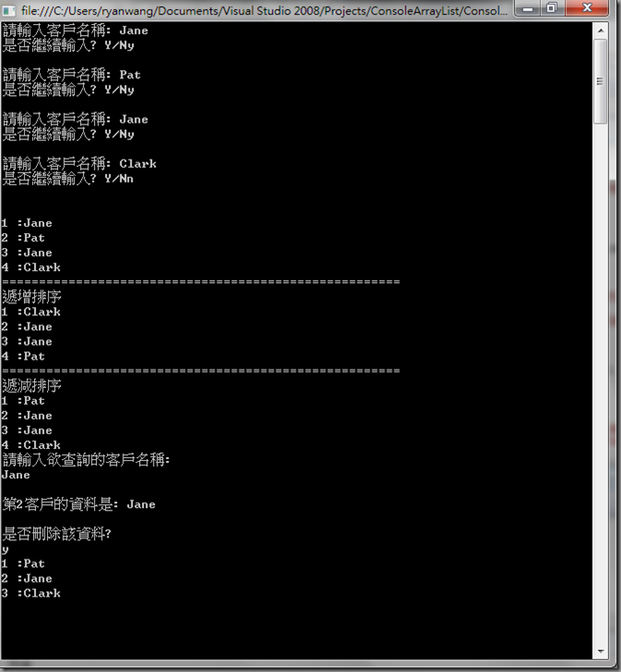Click the '4 :Clark' line in first list
This screenshot has width=621, height=672.
30,267
